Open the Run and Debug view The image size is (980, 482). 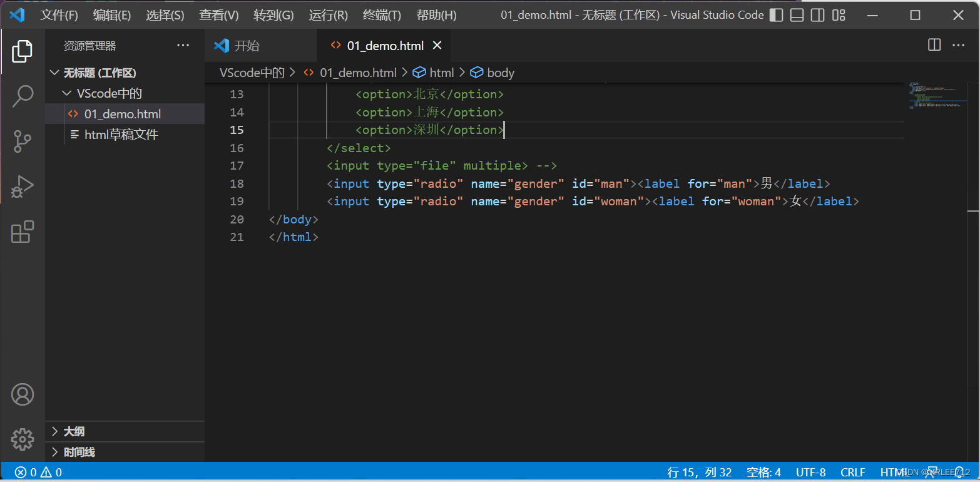(23, 187)
